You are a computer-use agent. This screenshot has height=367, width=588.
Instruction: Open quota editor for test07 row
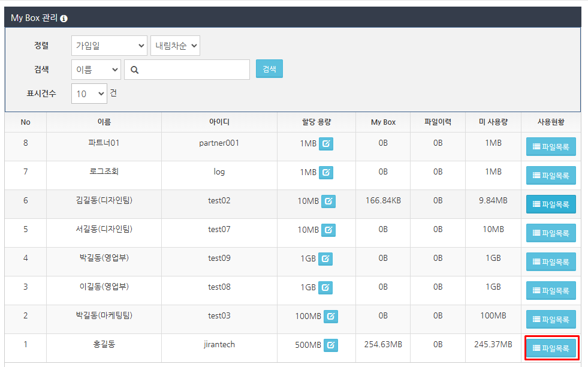(328, 230)
